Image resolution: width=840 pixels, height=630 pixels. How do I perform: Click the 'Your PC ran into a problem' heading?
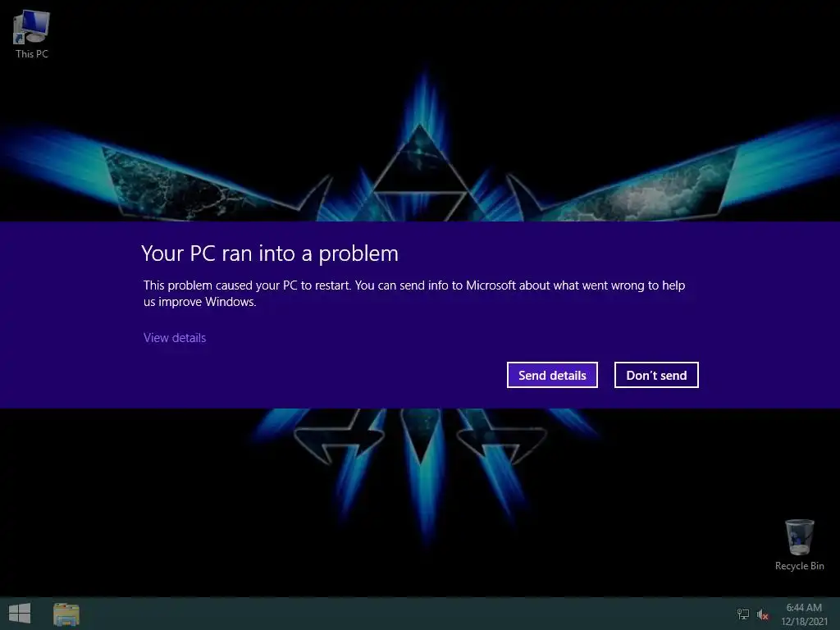(270, 253)
